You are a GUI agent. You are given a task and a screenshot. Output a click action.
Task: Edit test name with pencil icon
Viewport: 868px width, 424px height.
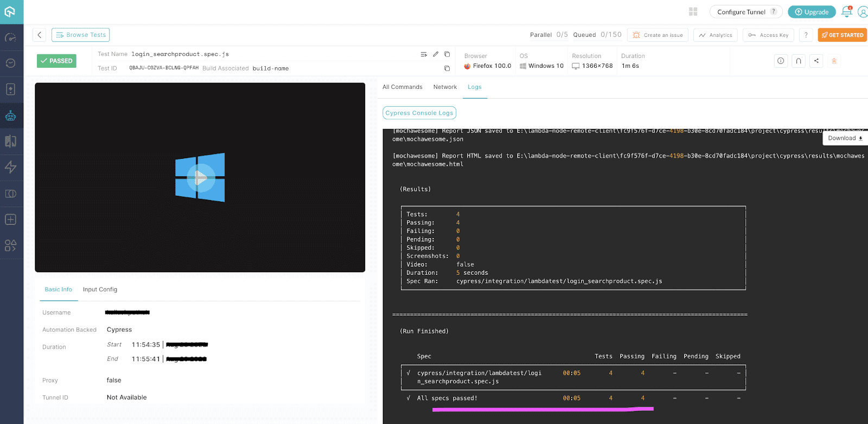pyautogui.click(x=436, y=54)
